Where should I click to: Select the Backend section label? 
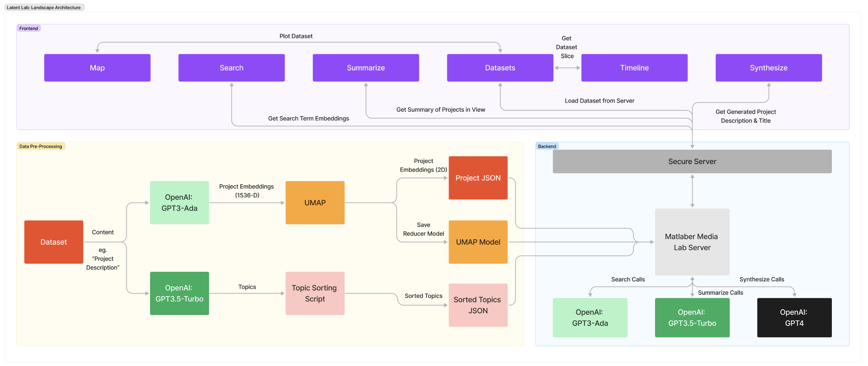pos(547,146)
